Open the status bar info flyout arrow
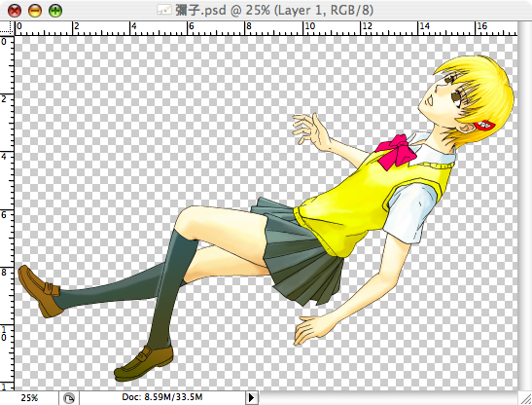Screen dimensions: 532x405 pyautogui.click(x=251, y=397)
